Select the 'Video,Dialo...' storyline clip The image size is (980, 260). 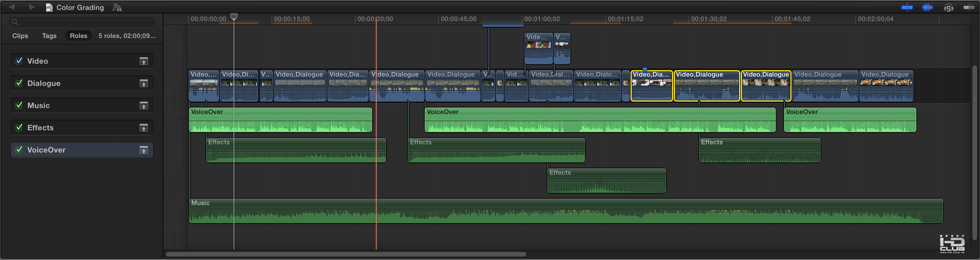pyautogui.click(x=597, y=86)
